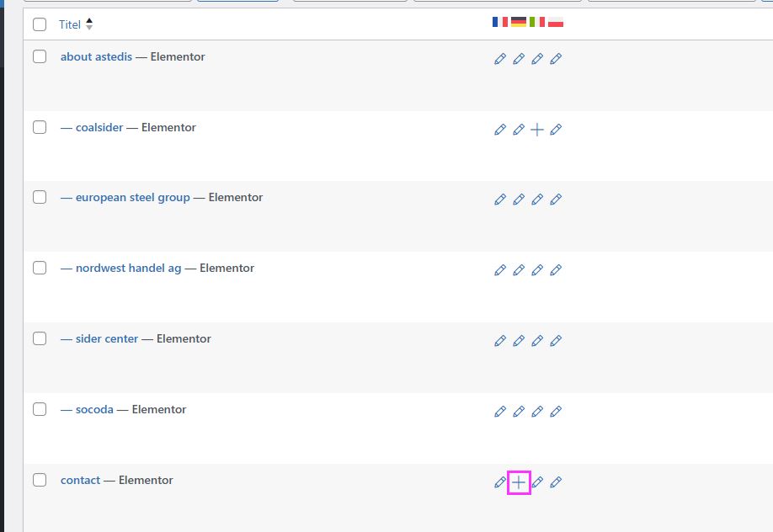Edit Polish translation of socoda page
Viewport: 773px width, 532px height.
pyautogui.click(x=556, y=412)
